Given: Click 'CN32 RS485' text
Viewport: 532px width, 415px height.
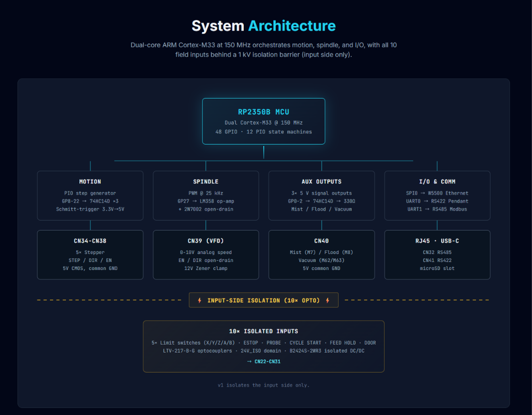Looking at the screenshot, I should click(438, 252).
